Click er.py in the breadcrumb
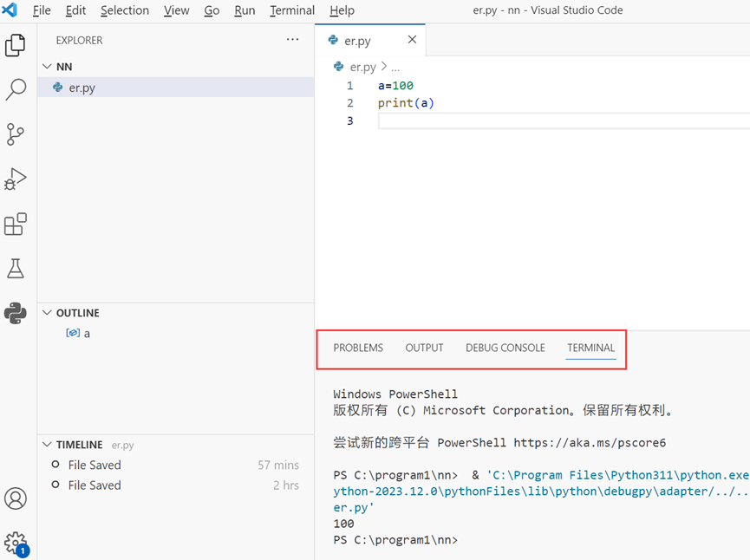750x560 pixels. (x=363, y=67)
